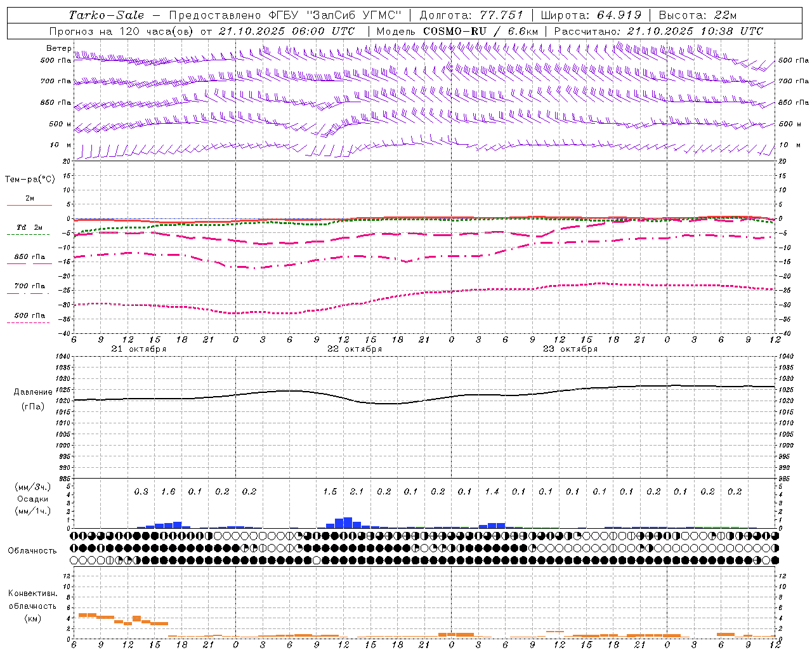Click the Высота: 22м value

(x=698, y=15)
